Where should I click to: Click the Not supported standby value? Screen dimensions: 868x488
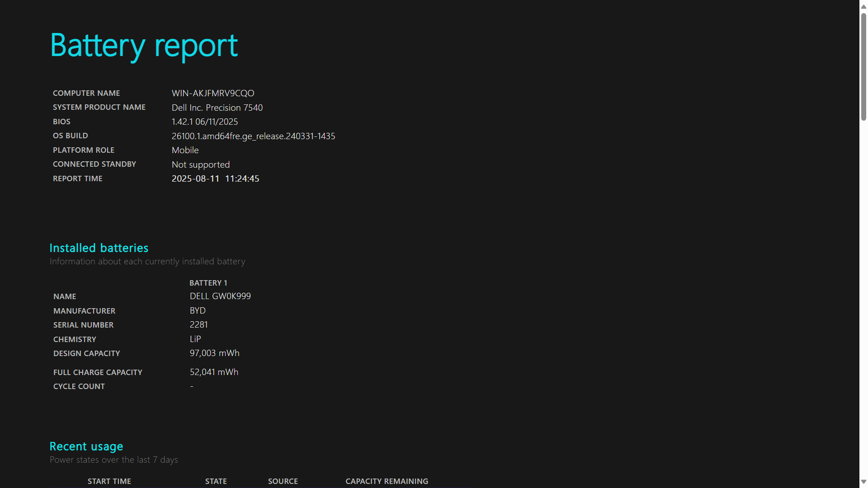point(200,164)
